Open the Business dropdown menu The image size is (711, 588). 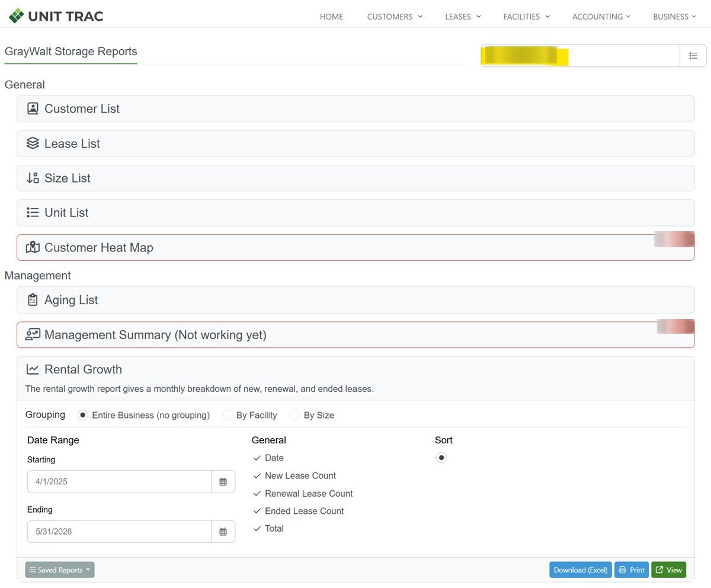[x=674, y=17]
